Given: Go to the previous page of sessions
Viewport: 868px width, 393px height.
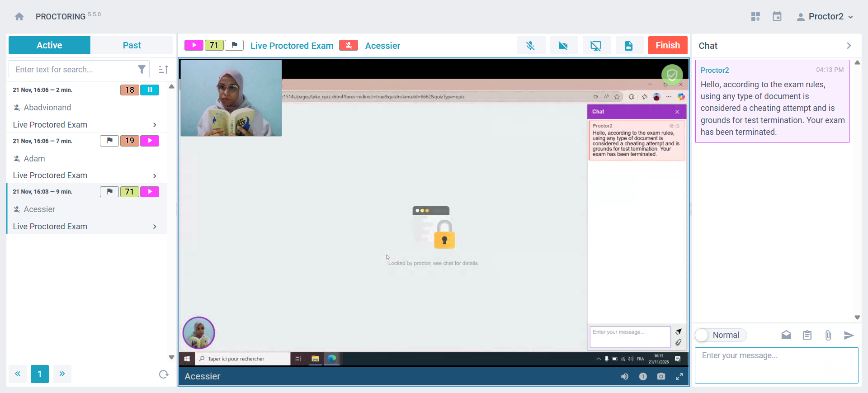Looking at the screenshot, I should pyautogui.click(x=18, y=374).
